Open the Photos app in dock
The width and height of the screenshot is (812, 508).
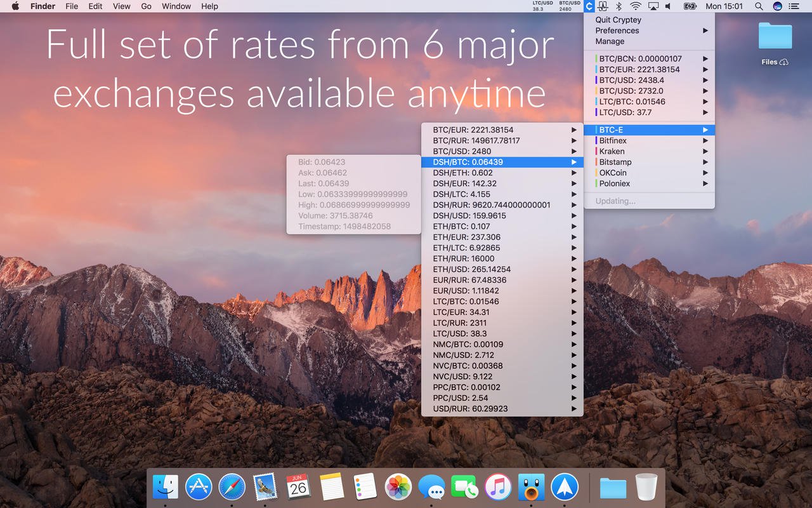399,487
